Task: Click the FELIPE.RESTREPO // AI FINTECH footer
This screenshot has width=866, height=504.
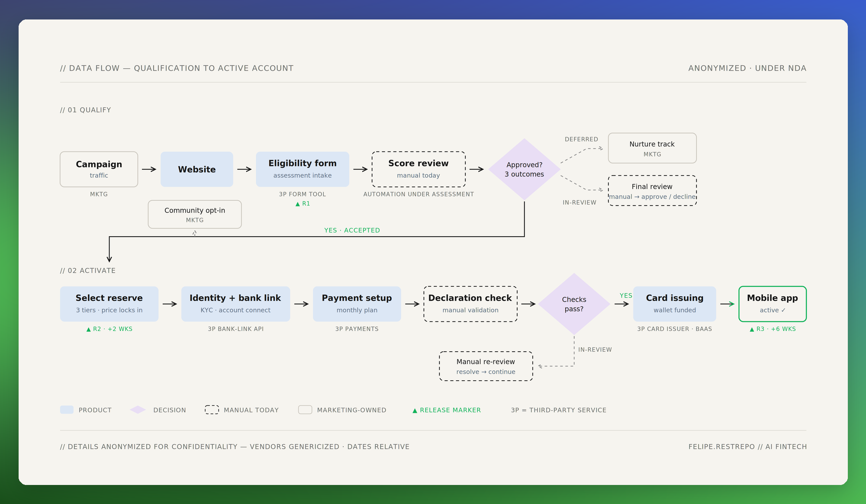Action: pyautogui.click(x=748, y=446)
